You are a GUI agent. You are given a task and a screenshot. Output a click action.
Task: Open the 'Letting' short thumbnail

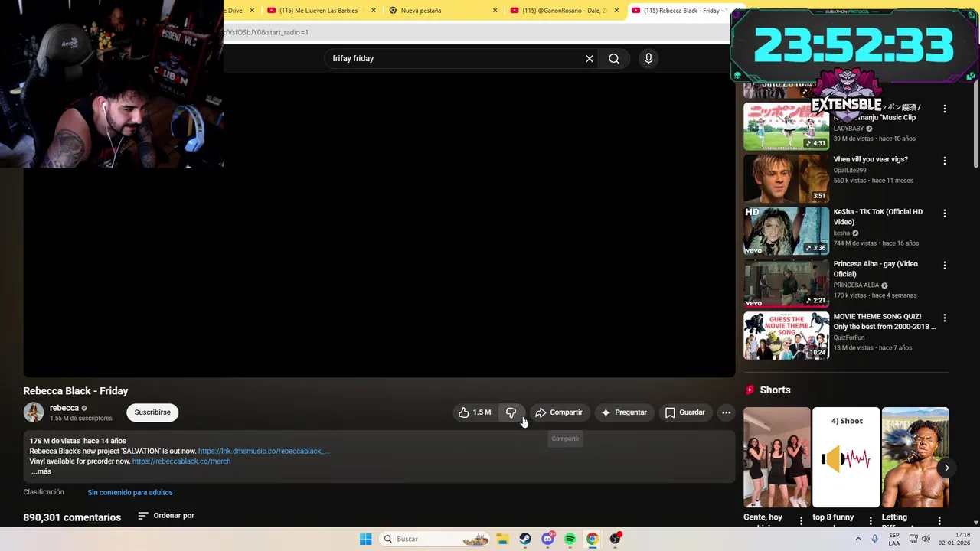point(915,457)
